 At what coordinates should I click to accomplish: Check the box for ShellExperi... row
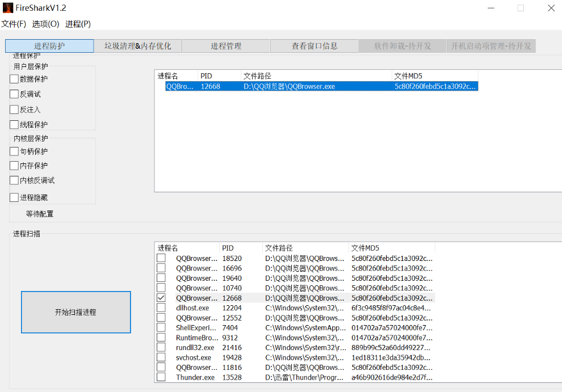coord(161,327)
